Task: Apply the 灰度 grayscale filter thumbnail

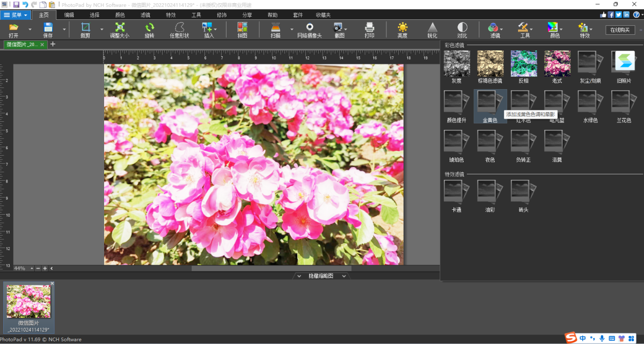Action: coord(457,64)
